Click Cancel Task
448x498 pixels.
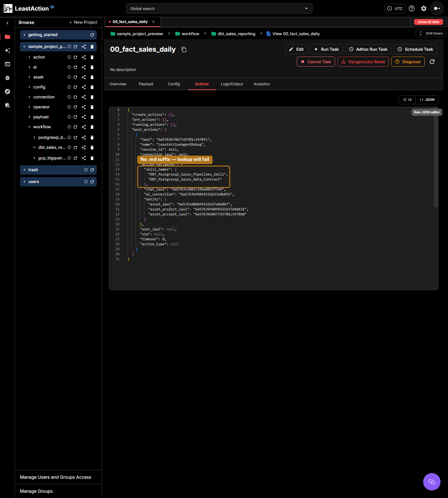316,62
